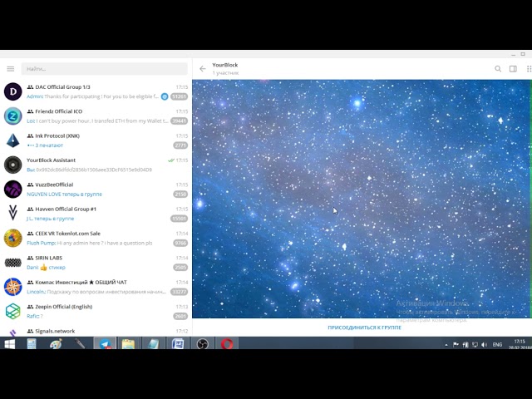Go back using the arrow next to YourBlock
The width and height of the screenshot is (532, 399).
(203, 69)
